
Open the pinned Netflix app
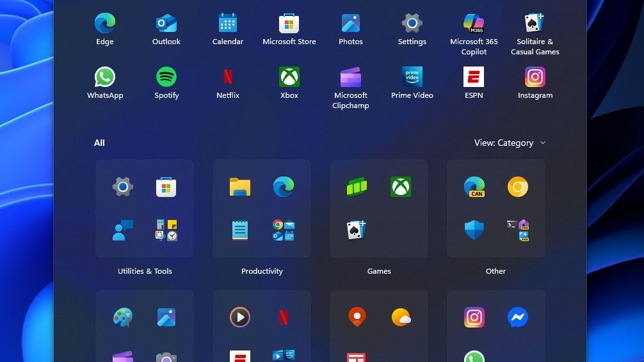click(x=227, y=83)
